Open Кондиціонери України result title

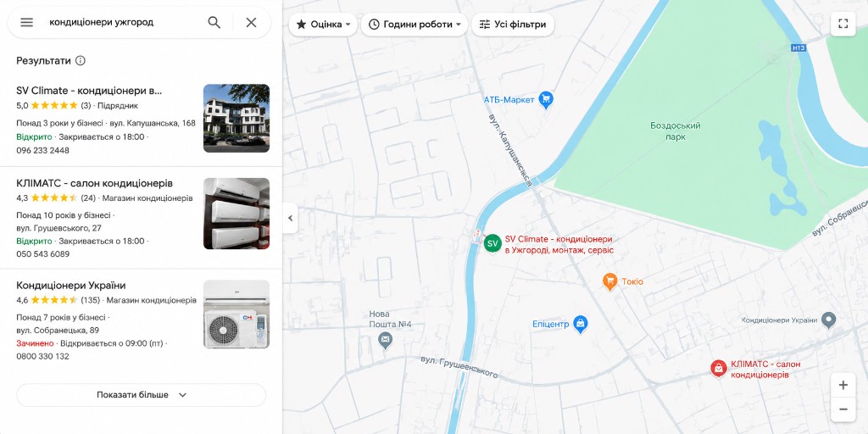tap(71, 286)
